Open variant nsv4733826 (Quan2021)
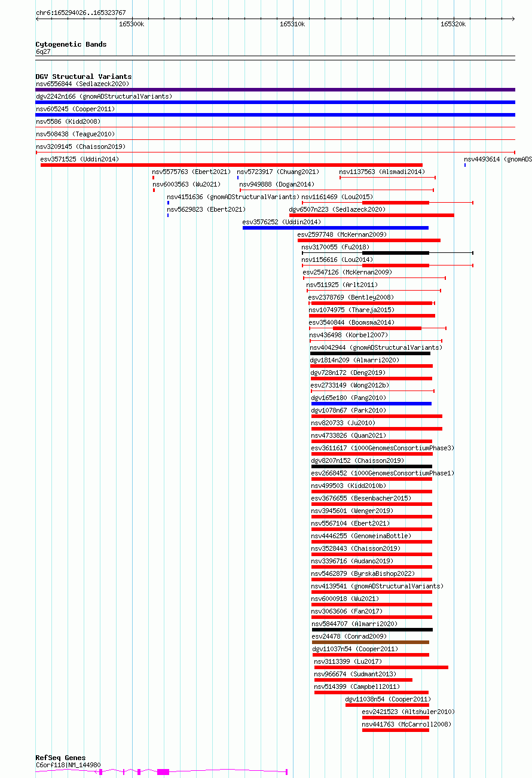Viewport: 532px width, 778px height. pos(348,435)
